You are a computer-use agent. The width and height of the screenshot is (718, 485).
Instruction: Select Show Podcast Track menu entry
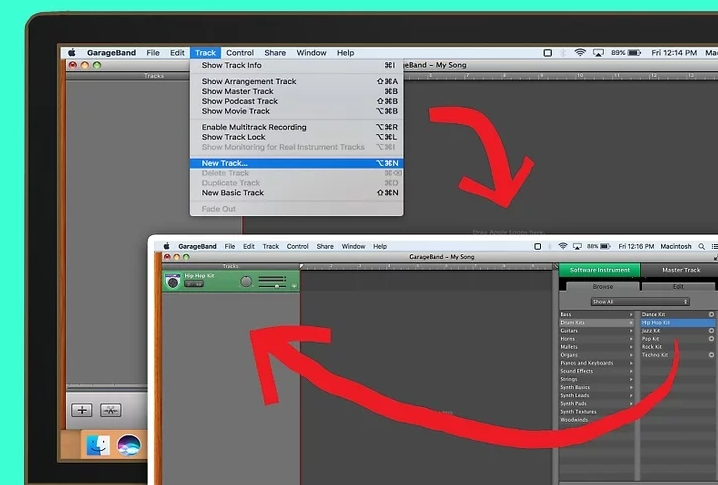(x=297, y=101)
